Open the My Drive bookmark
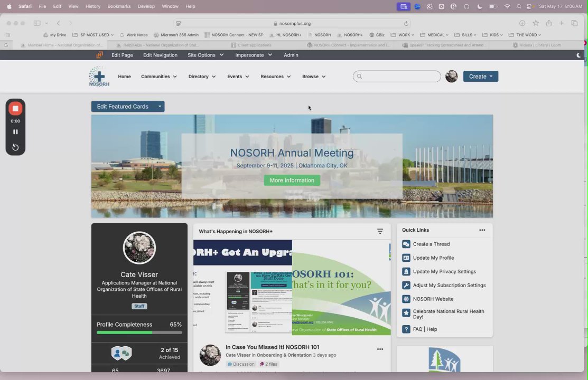588x380 pixels. [x=55, y=35]
